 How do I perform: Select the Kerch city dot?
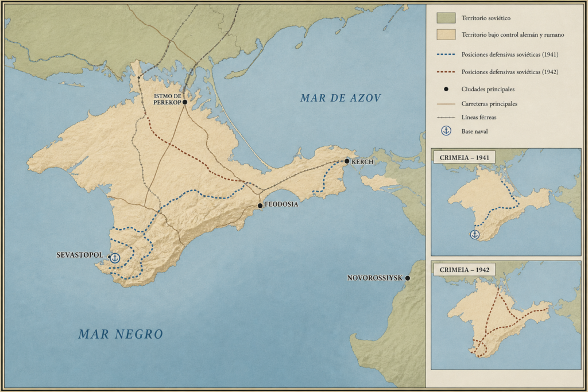click(347, 161)
